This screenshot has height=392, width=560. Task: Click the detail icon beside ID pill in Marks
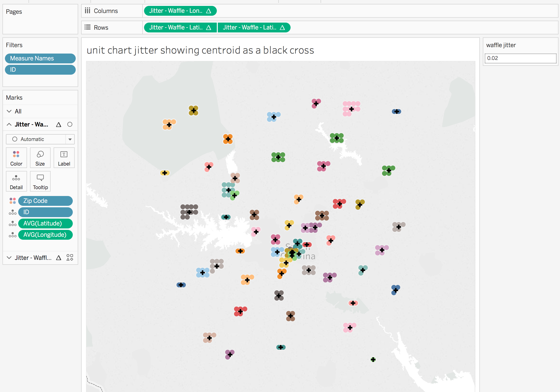[x=13, y=212]
